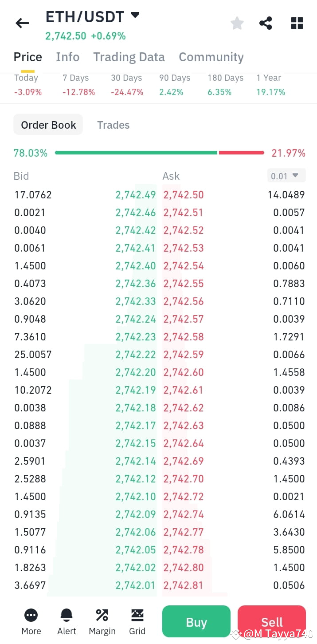Open the More menu icon
This screenshot has width=317, height=644.
31,620
